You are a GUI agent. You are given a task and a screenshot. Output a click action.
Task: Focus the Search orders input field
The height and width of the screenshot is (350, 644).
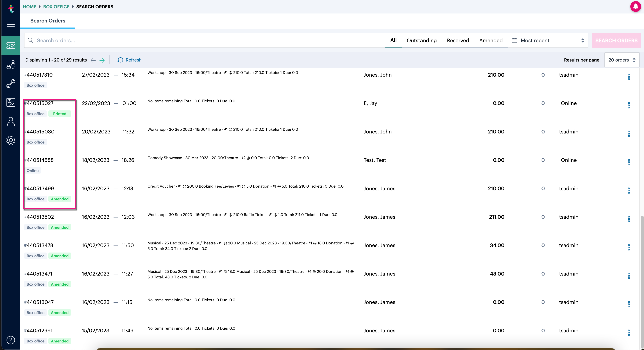click(x=205, y=40)
